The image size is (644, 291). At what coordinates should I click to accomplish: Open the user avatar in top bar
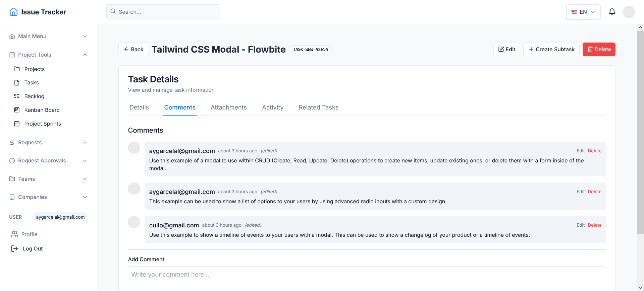629,12
